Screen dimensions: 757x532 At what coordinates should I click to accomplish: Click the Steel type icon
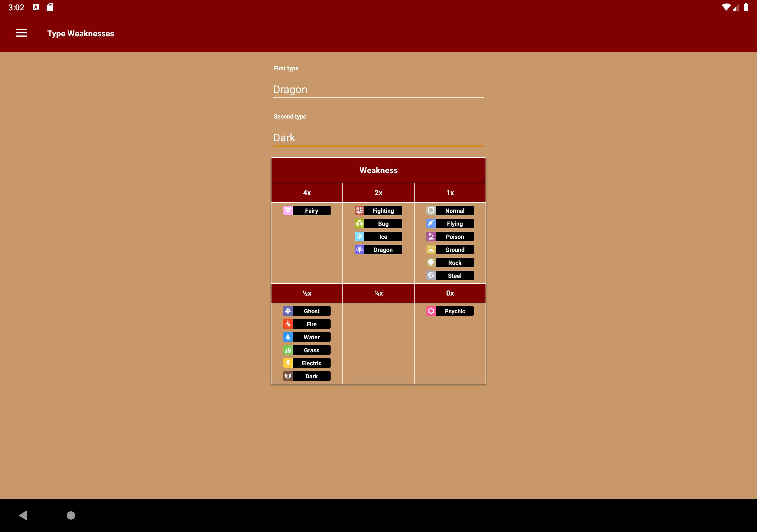(x=431, y=275)
